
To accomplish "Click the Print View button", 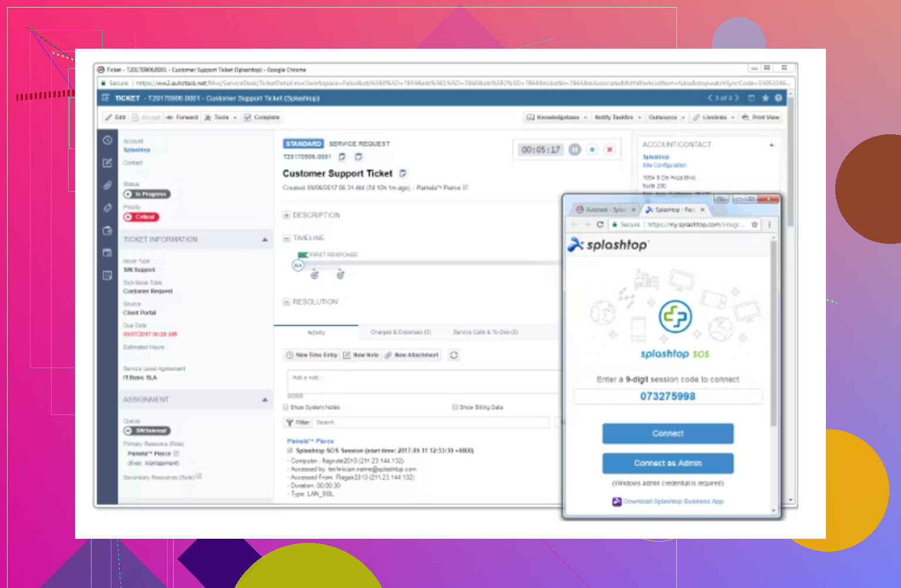I will point(760,117).
